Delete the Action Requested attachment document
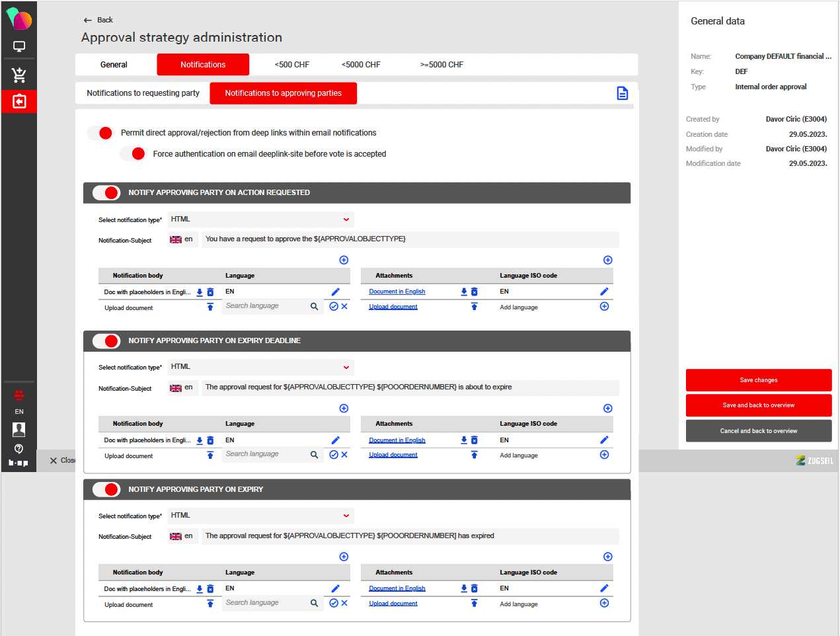 [474, 292]
